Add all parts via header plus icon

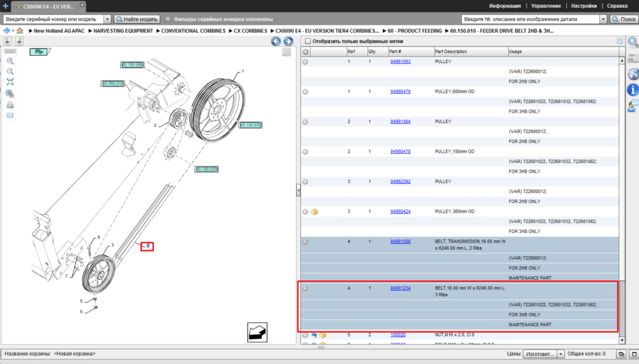coord(305,52)
